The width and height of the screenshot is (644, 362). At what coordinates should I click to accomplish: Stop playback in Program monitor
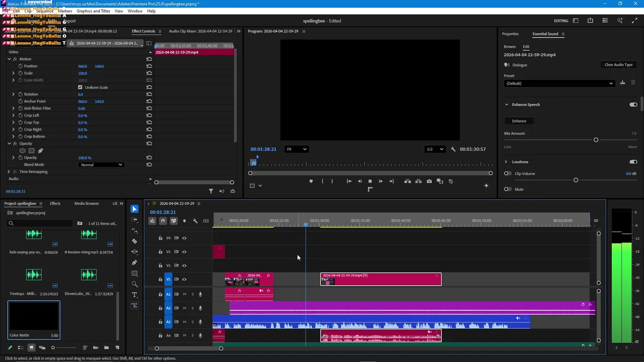pyautogui.click(x=370, y=181)
